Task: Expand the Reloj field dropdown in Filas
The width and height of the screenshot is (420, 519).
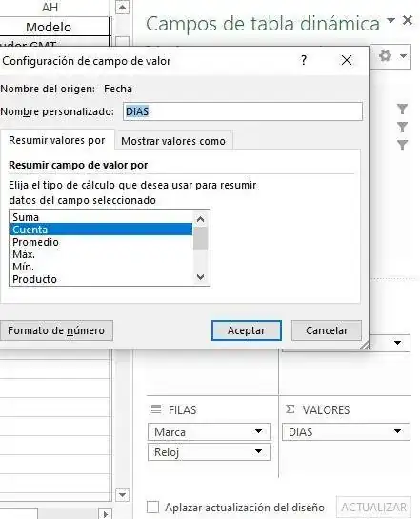Action: point(258,451)
